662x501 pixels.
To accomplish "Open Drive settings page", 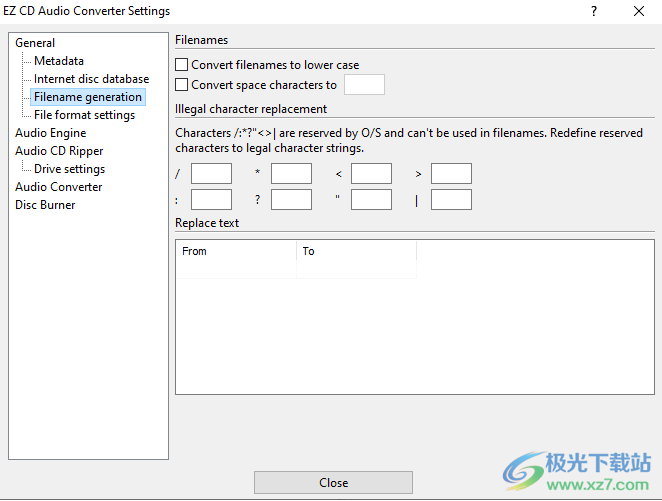I will (69, 169).
